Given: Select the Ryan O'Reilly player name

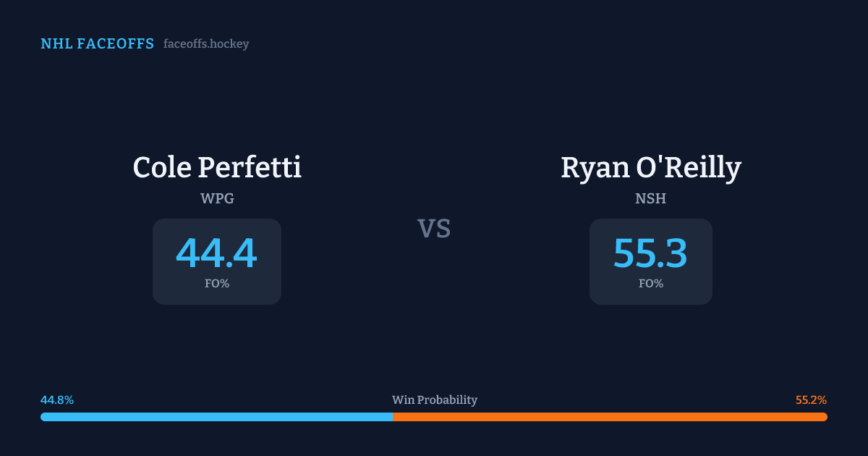Looking at the screenshot, I should pyautogui.click(x=651, y=167).
